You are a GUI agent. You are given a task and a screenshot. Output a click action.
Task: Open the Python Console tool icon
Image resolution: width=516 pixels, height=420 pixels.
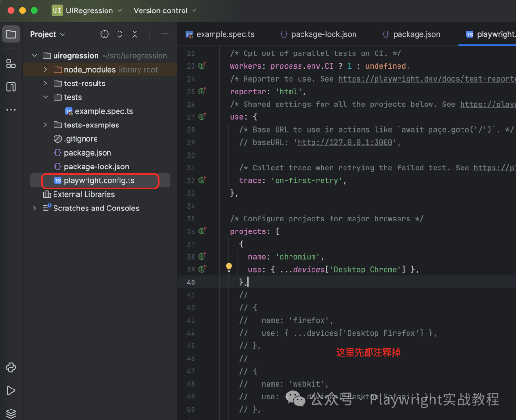tap(11, 367)
